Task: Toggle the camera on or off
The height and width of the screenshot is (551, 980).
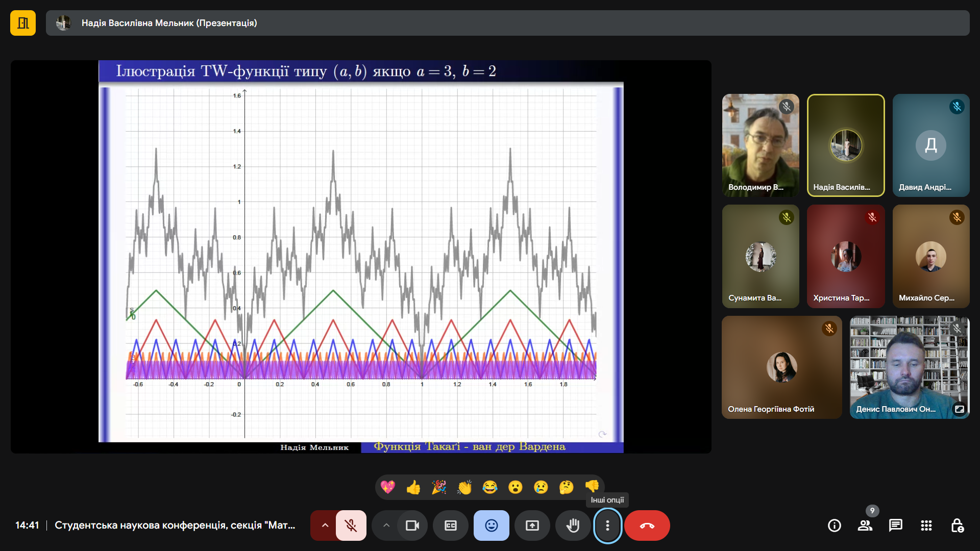Action: (x=412, y=525)
